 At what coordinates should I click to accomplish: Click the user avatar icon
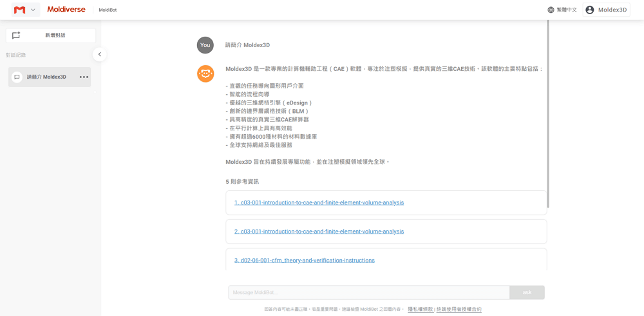click(x=590, y=10)
